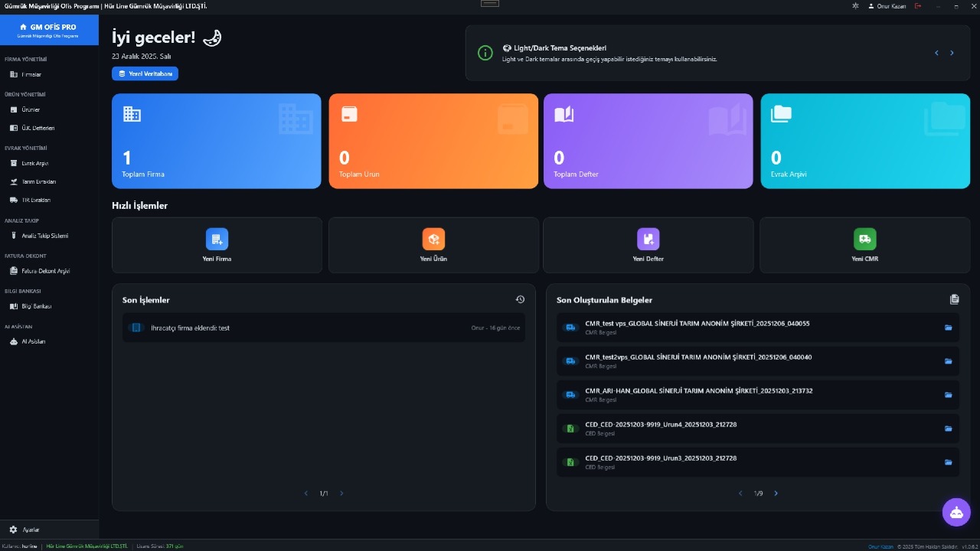Start a new CMR via Yeni CMR
This screenshot has height=551, width=980.
coord(864,245)
